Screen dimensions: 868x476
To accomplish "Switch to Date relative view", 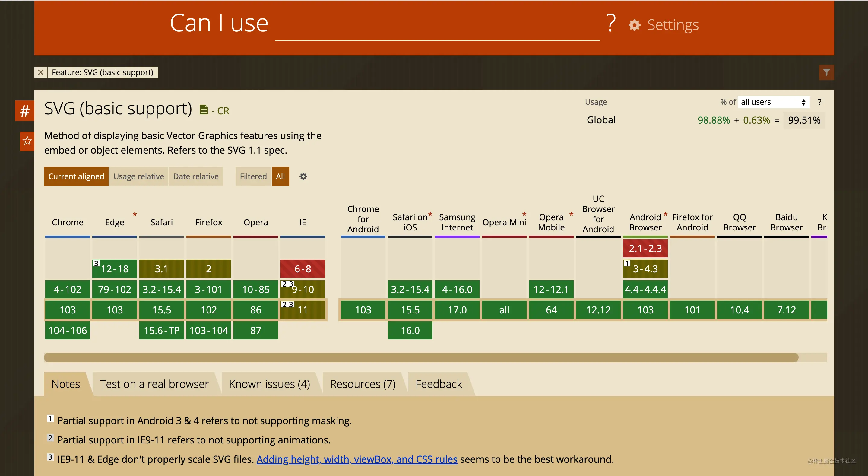I will coord(196,176).
